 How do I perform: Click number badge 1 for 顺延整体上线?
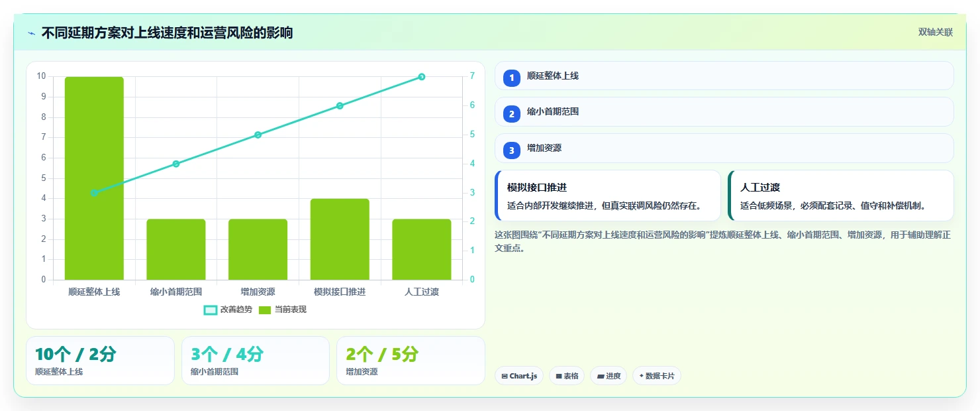(511, 78)
